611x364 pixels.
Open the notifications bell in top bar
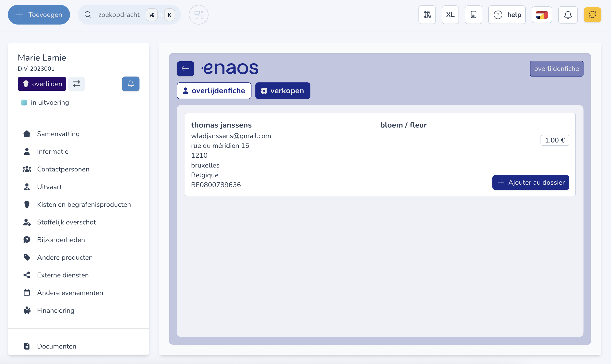(568, 15)
